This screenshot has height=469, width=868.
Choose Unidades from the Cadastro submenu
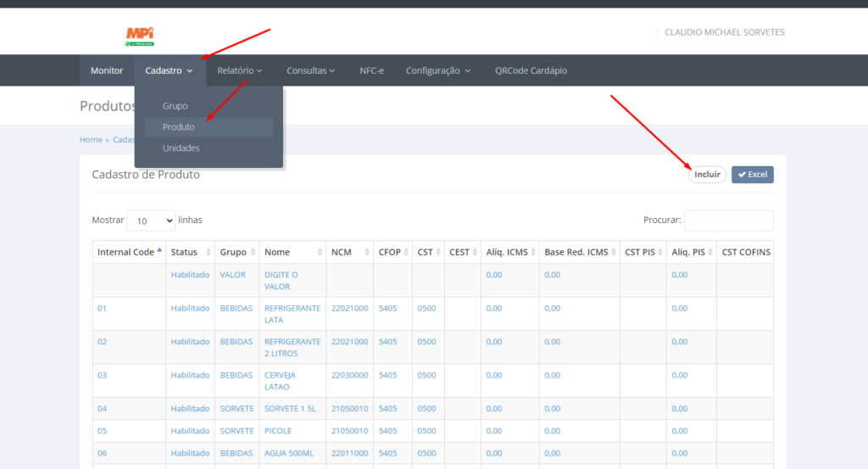pos(181,148)
